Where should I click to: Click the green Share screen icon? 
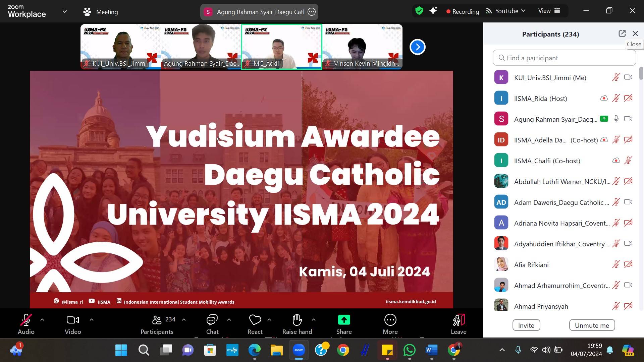pos(344,320)
